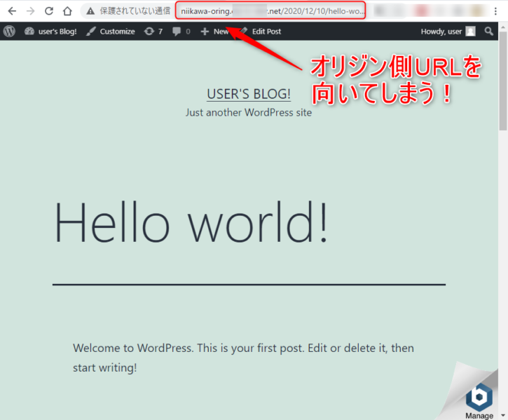Click the Customize paintbrush icon
This screenshot has height=420, width=508.
[x=91, y=32]
